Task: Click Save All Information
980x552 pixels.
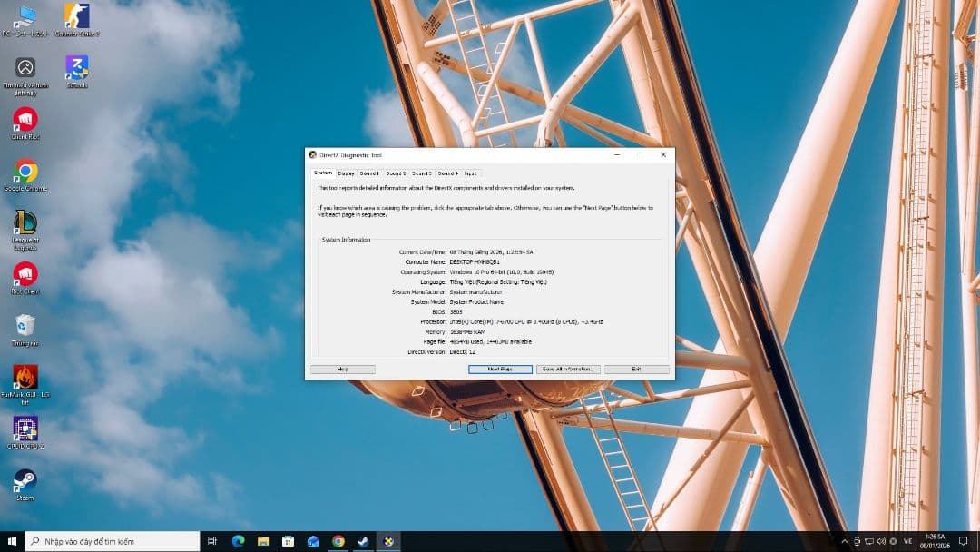Action: click(x=567, y=369)
